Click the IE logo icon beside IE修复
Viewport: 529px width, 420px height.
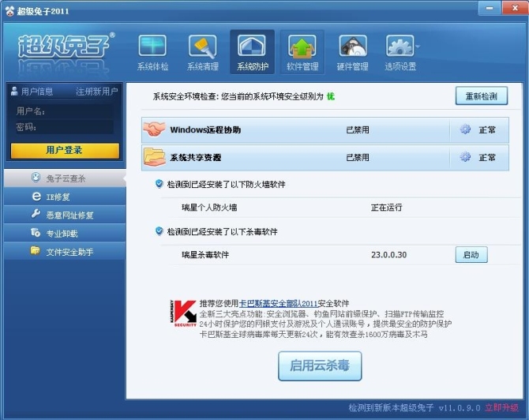[36, 196]
